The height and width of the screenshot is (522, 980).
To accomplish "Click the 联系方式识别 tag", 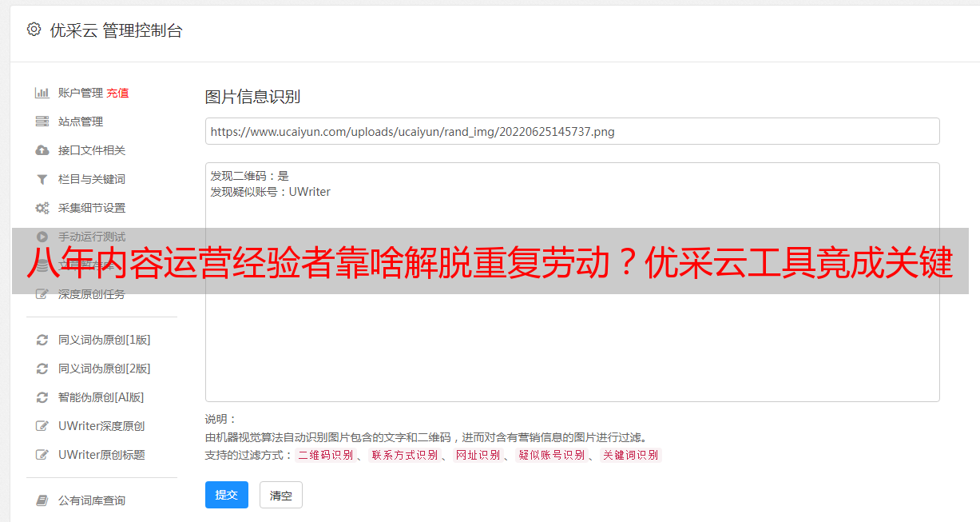I will point(404,455).
